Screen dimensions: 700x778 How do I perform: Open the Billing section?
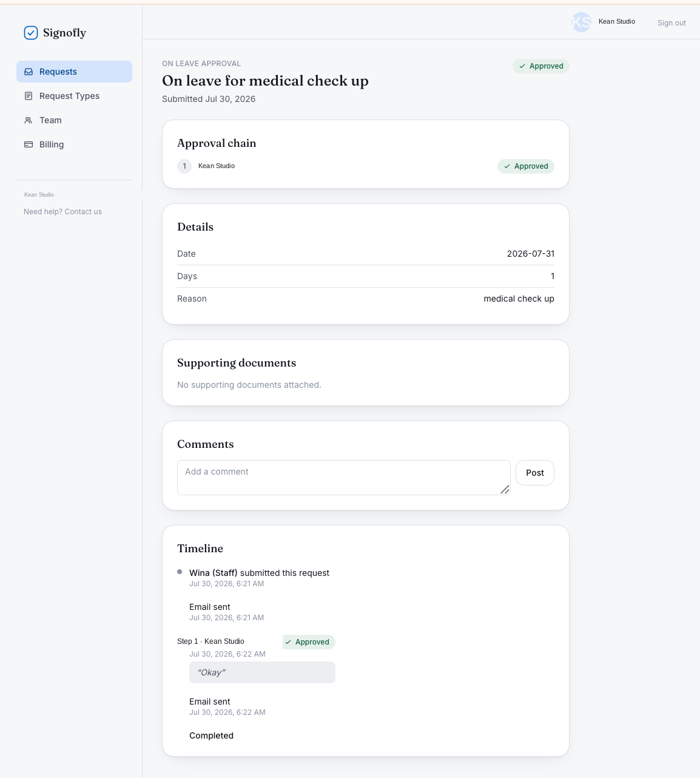tap(74, 144)
